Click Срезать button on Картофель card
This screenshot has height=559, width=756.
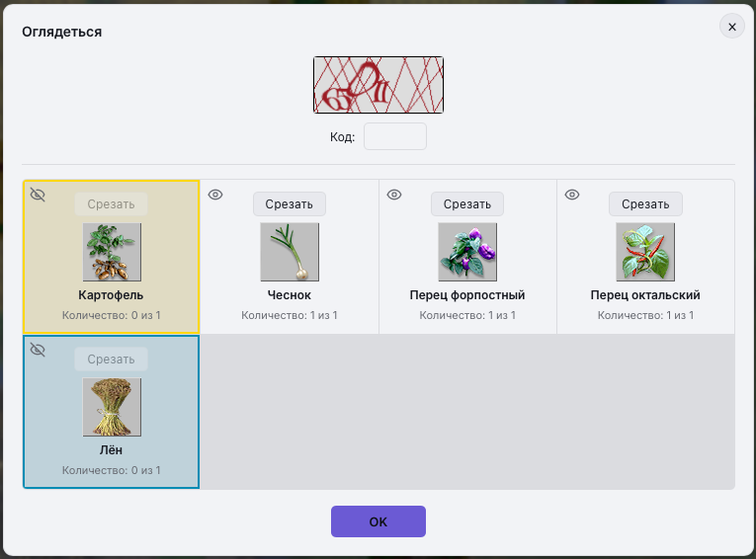(112, 204)
